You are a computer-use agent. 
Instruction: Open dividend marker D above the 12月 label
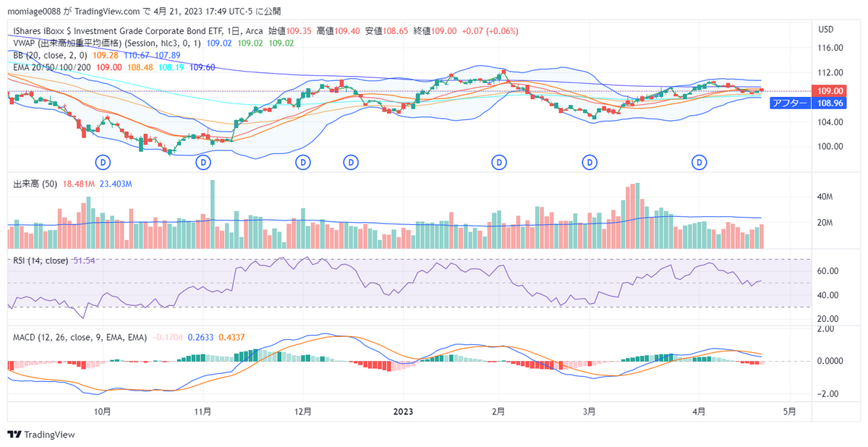click(303, 163)
